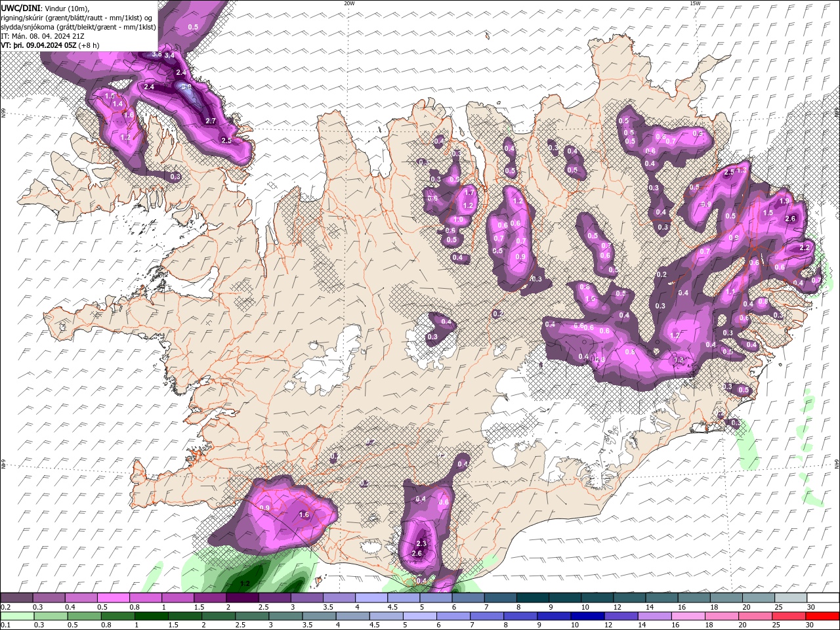This screenshot has height=630, width=840.
Task: Click the 'IT: Mán. 08. 04. 2024 21Z' line
Action: coord(43,36)
